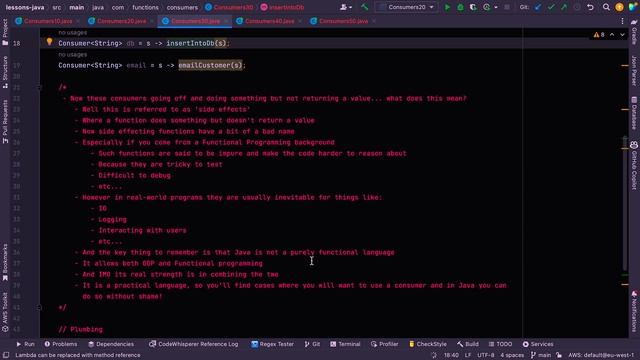Open the main Git branch popup
Screen dimensions: 640x360
tap(541, 355)
